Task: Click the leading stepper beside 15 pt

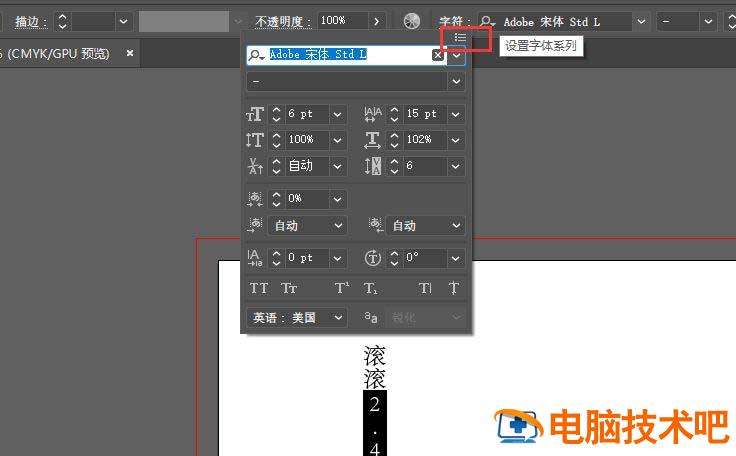Action: click(394, 114)
